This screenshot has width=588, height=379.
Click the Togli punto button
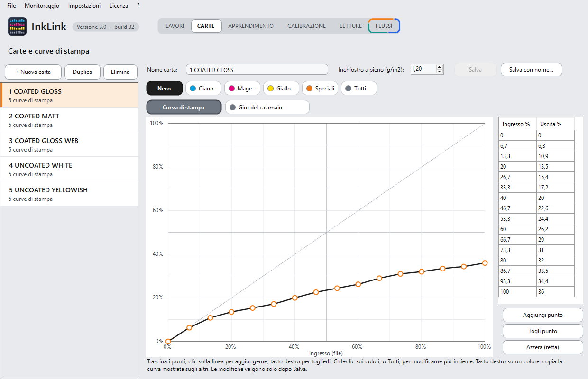point(542,331)
